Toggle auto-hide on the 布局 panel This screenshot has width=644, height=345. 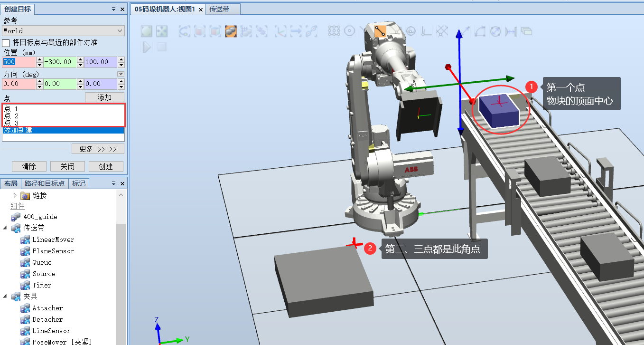tap(114, 184)
